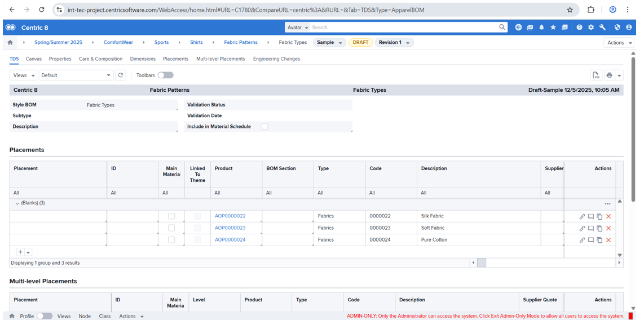
Task: Open the Sample state dropdown
Action: [x=329, y=43]
